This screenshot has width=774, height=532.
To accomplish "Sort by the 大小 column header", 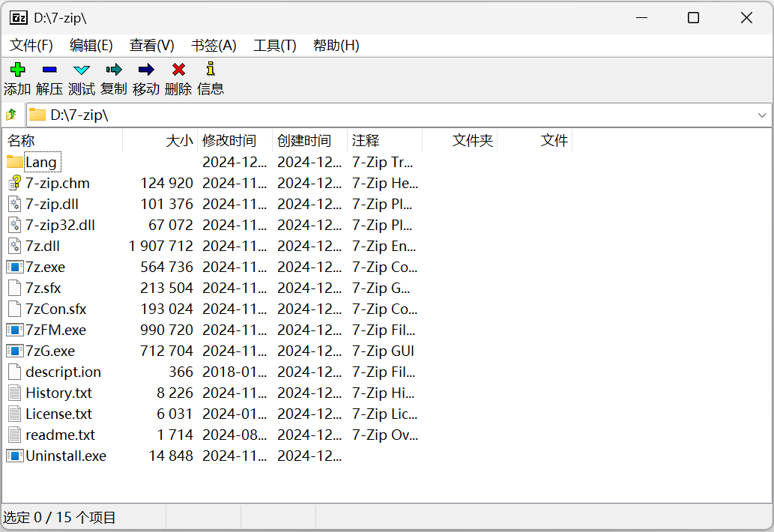I will tap(160, 141).
